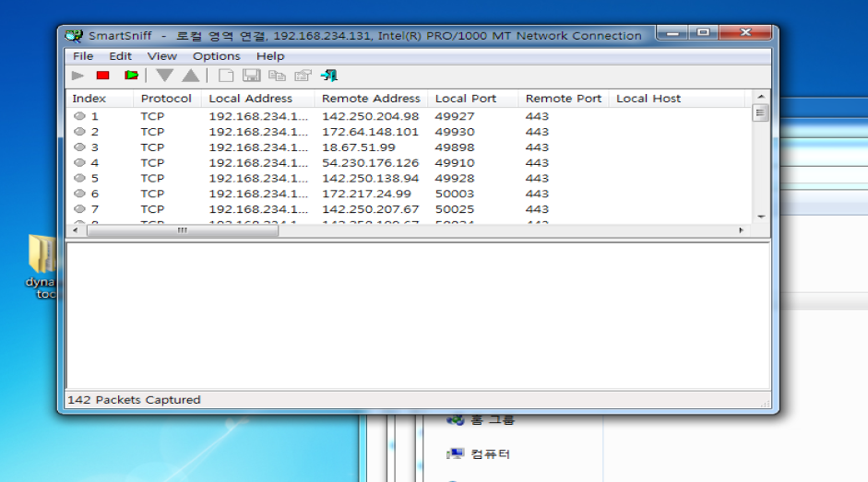The image size is (868, 482).
Task: Click the horizontal scrollbar right arrow
Action: pyautogui.click(x=742, y=230)
